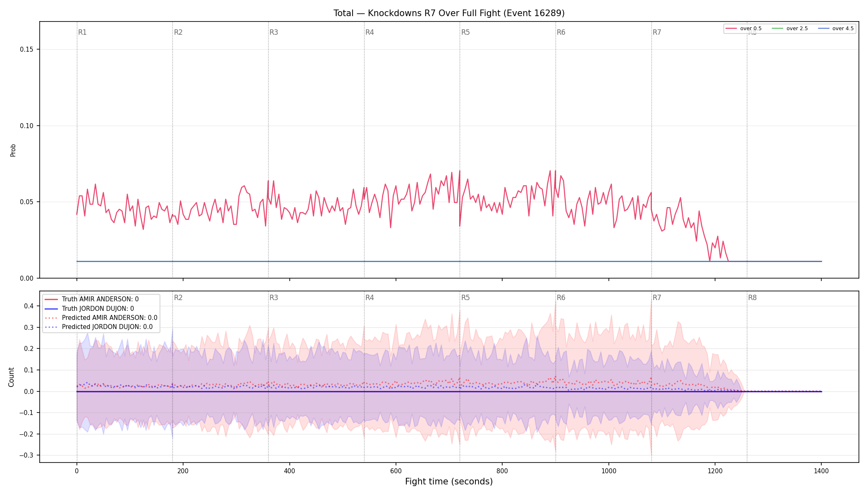The image size is (868, 496).
Task: Click the 1200 tick on the time axis
Action: coord(715,471)
